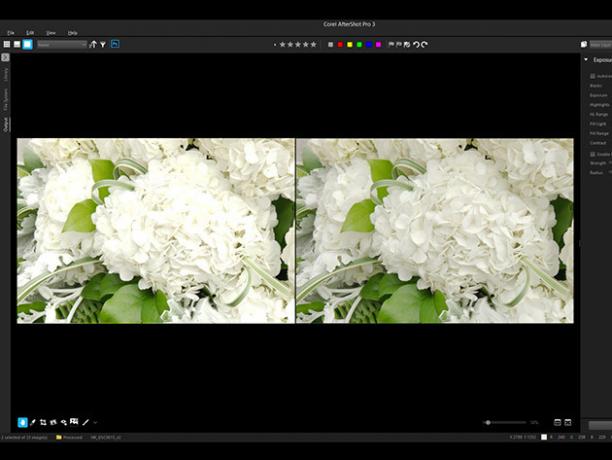
Task: Apply the red color label
Action: (x=340, y=45)
